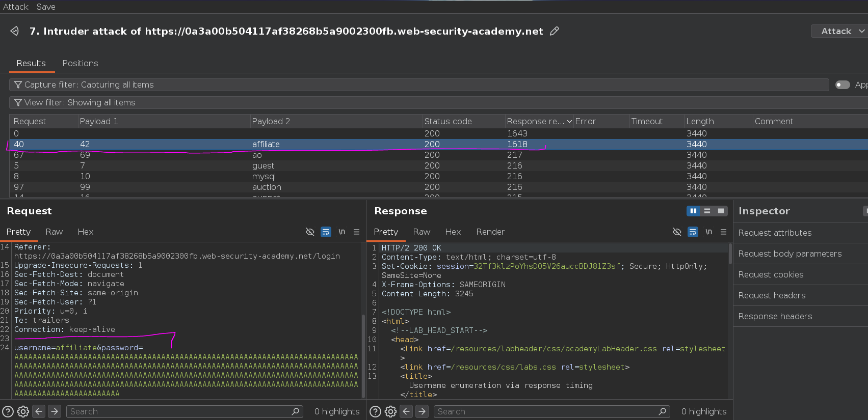Click the Request editor vertical scrollbar

point(363,356)
